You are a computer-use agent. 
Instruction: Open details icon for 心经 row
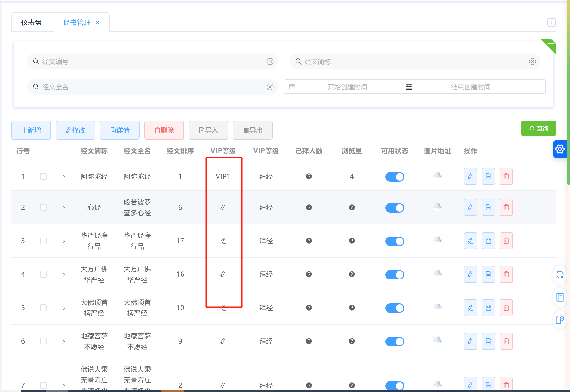point(488,208)
